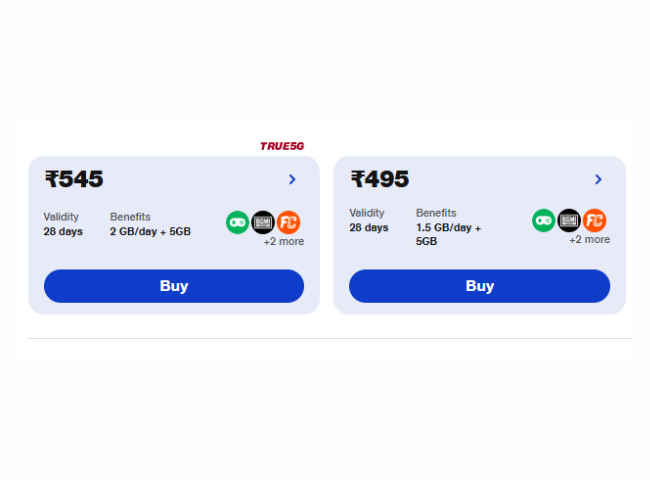Click 28 days validity on ₹495 plan
The image size is (650, 480).
(369, 228)
